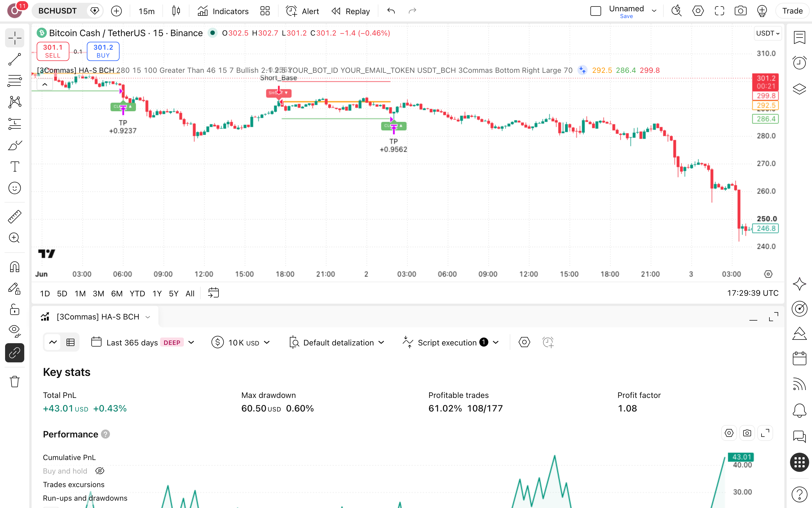Toggle Buy and hold visibility eye
The image size is (812, 508).
[x=100, y=471]
